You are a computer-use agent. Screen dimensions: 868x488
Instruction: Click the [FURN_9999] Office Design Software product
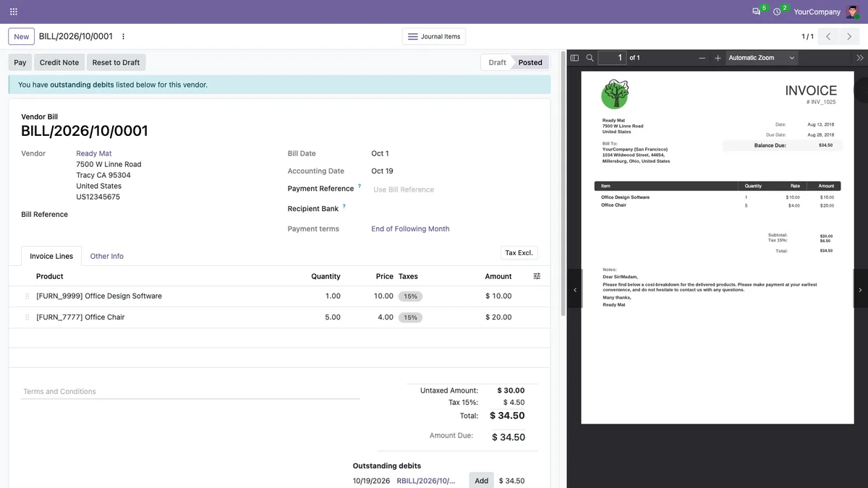[99, 296]
